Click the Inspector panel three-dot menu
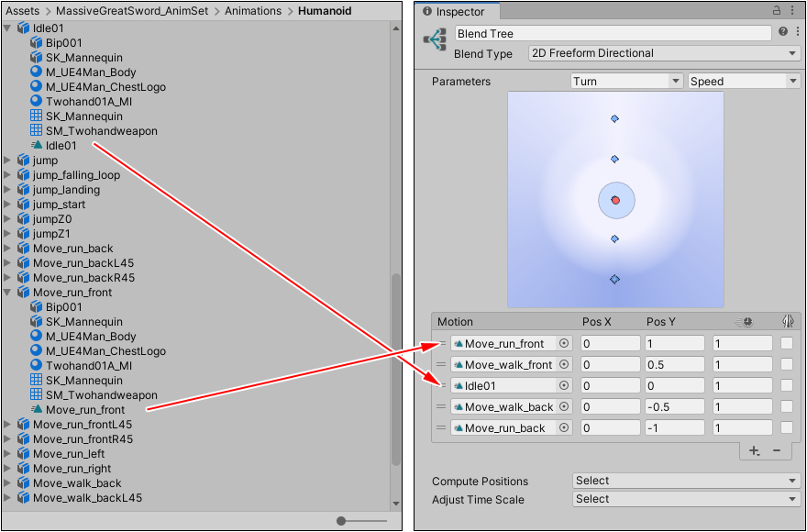This screenshot has height=532, width=807. (794, 11)
